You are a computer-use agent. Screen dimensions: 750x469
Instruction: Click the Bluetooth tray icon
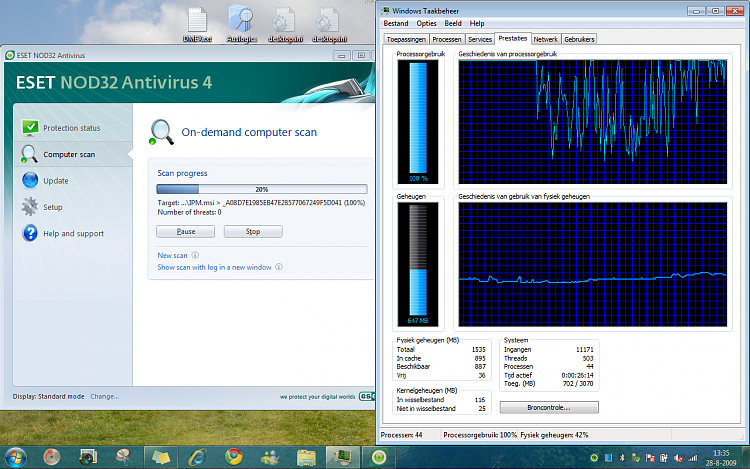pos(622,458)
